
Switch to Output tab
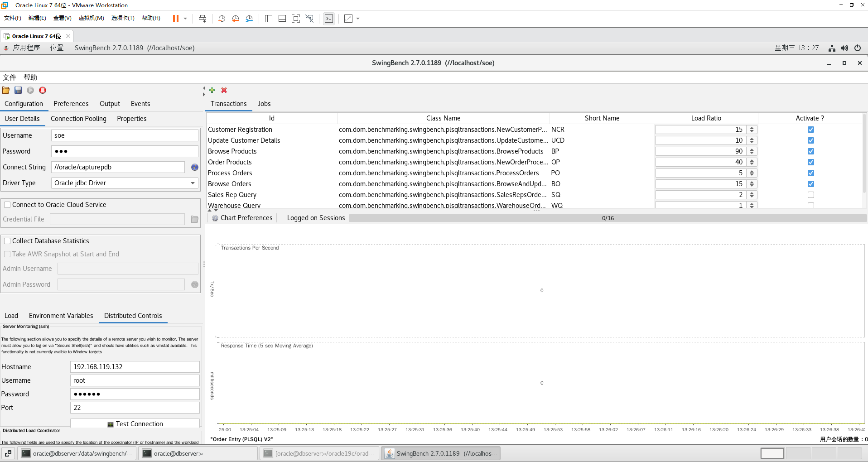tap(110, 104)
